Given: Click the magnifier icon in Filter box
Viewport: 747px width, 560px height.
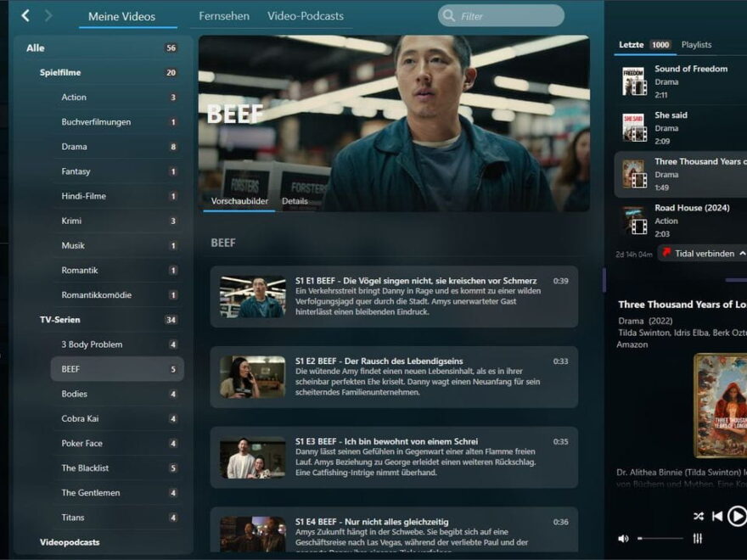Looking at the screenshot, I should 448,16.
